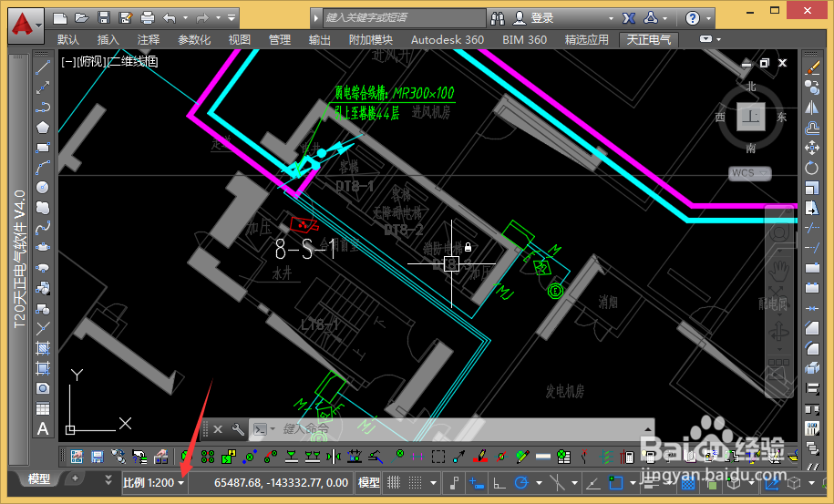Select the Polyline tool
Image resolution: width=834 pixels, height=504 pixels.
pos(43,108)
